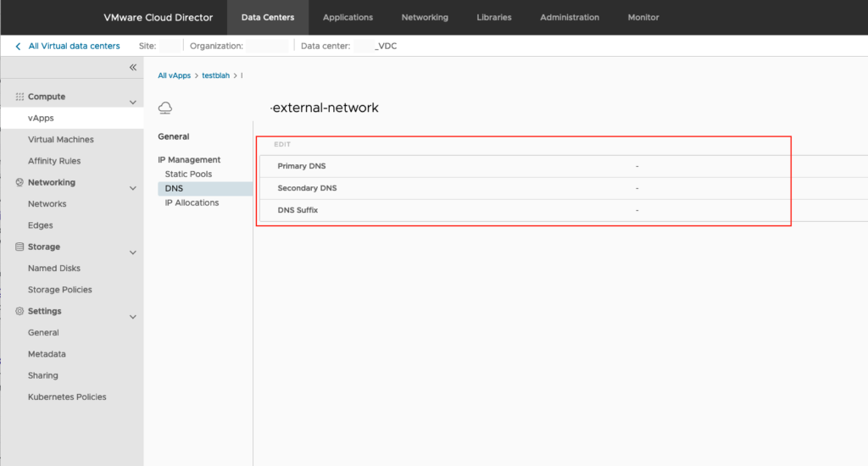Click the Storage disk icon
This screenshot has height=466, width=868.
click(x=19, y=247)
